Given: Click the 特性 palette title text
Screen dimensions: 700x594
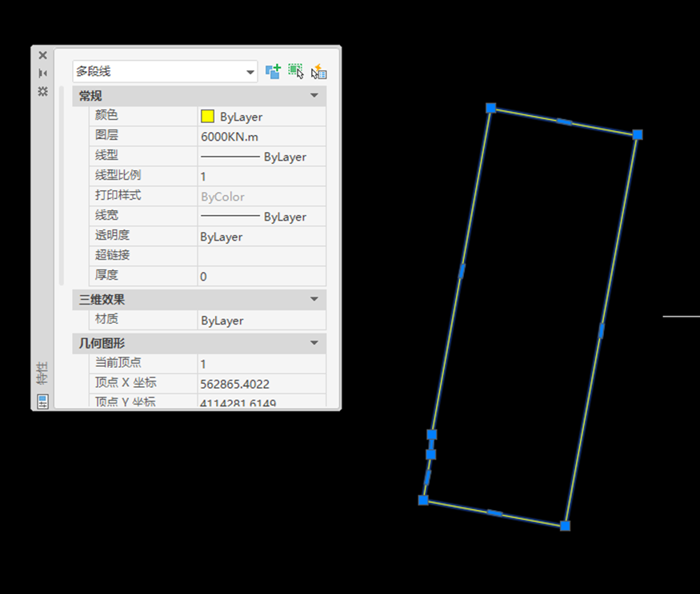Looking at the screenshot, I should click(42, 373).
